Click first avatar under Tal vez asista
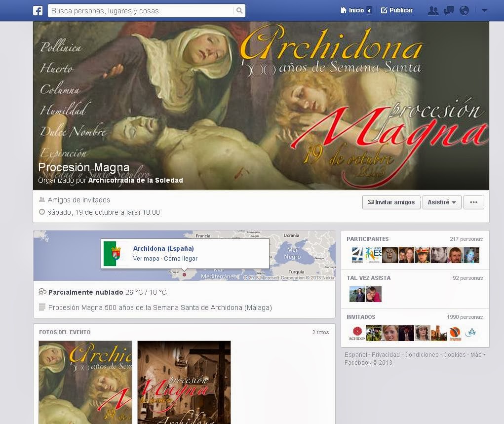 [357, 294]
